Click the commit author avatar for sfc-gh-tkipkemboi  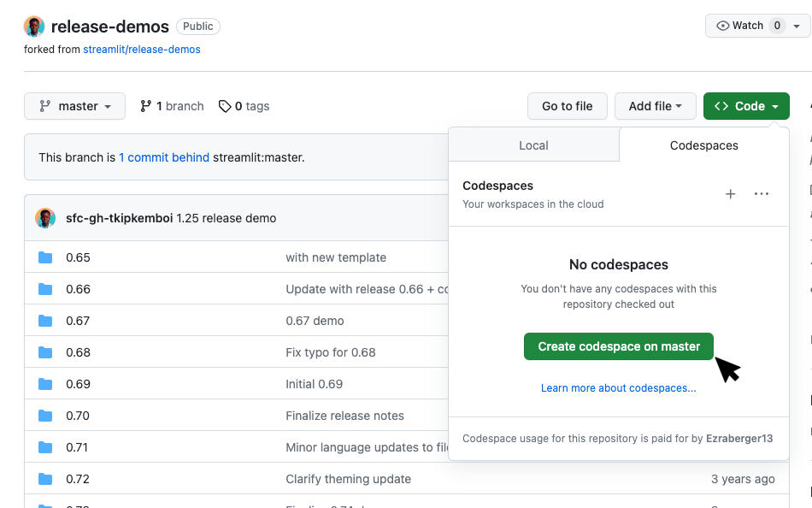[x=45, y=218]
